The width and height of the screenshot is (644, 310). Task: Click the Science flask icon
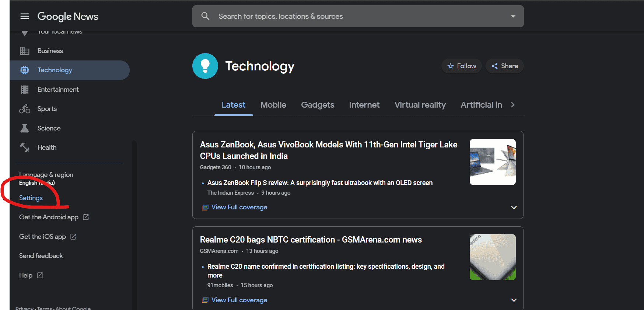tap(25, 128)
